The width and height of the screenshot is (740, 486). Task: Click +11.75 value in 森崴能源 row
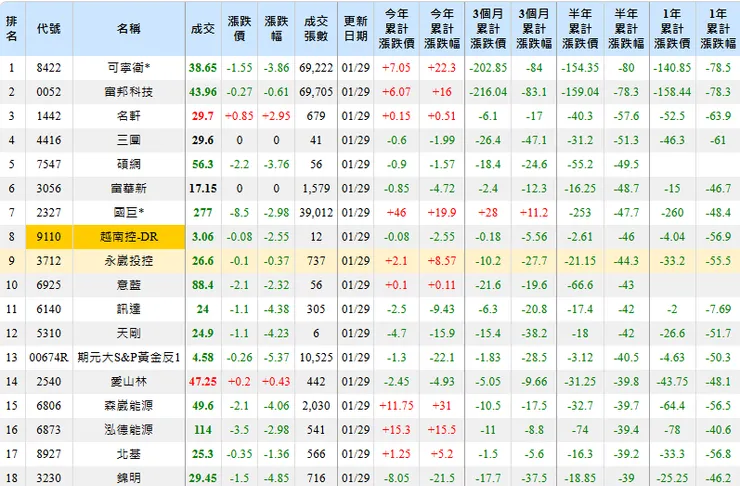396,405
